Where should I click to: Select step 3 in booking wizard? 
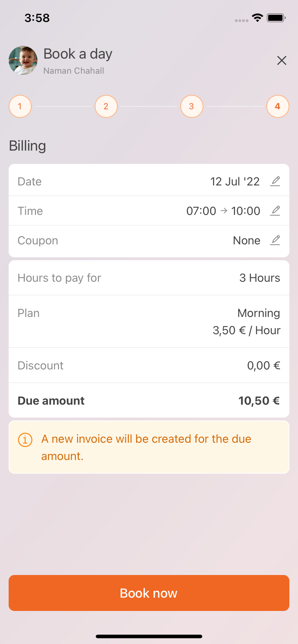[191, 106]
